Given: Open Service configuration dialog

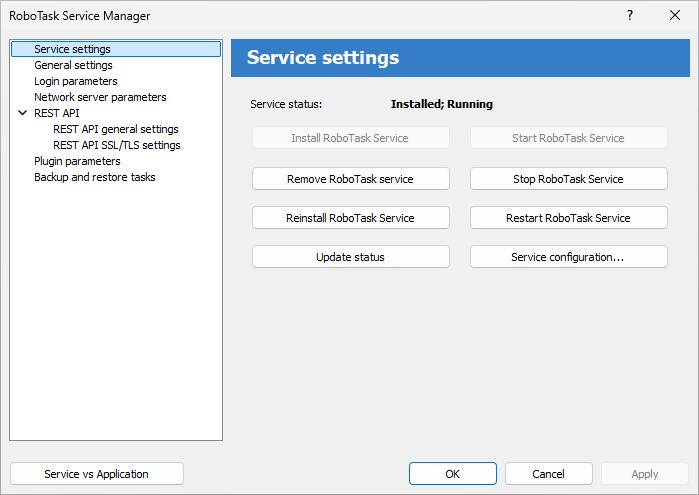Looking at the screenshot, I should pos(568,257).
